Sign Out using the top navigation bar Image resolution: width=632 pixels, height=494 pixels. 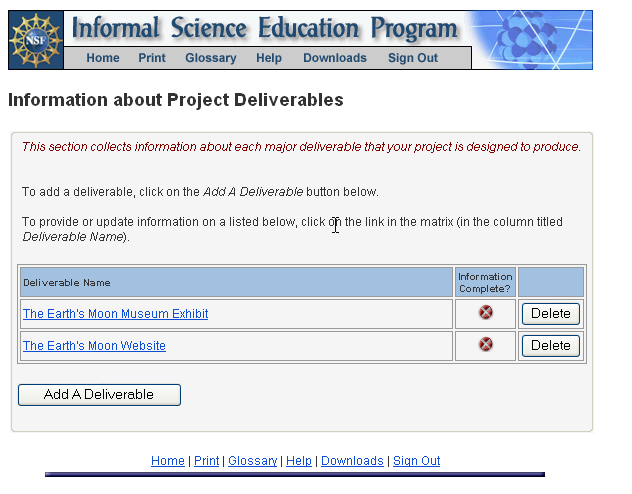pyautogui.click(x=413, y=58)
